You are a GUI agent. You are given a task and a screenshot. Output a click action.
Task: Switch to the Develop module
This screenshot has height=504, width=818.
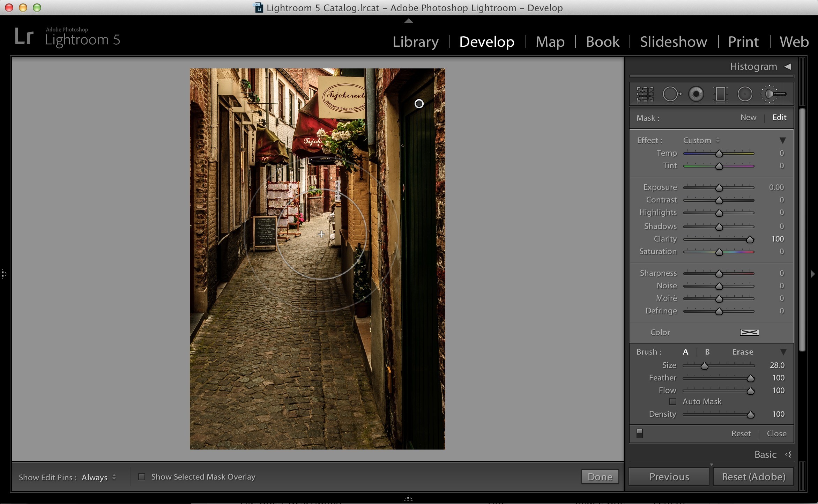tap(486, 42)
